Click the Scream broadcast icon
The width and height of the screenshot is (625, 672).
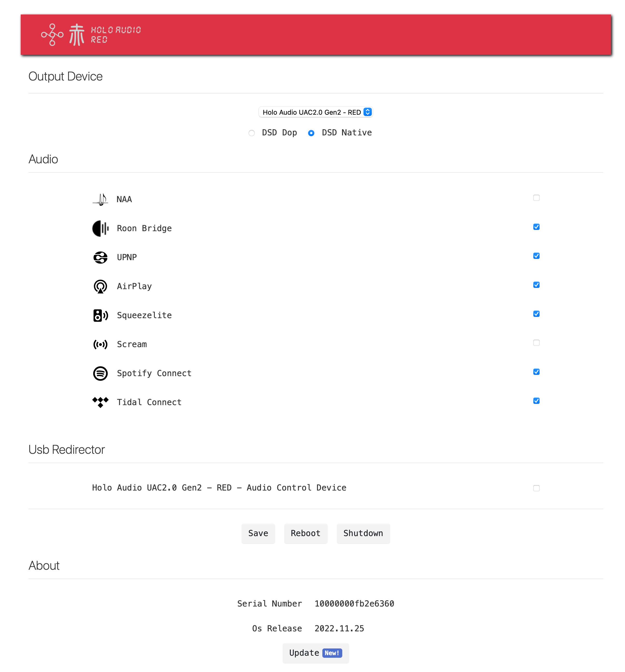point(100,345)
